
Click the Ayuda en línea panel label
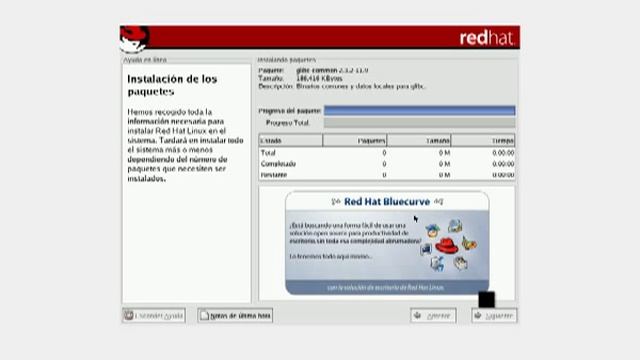coord(145,60)
